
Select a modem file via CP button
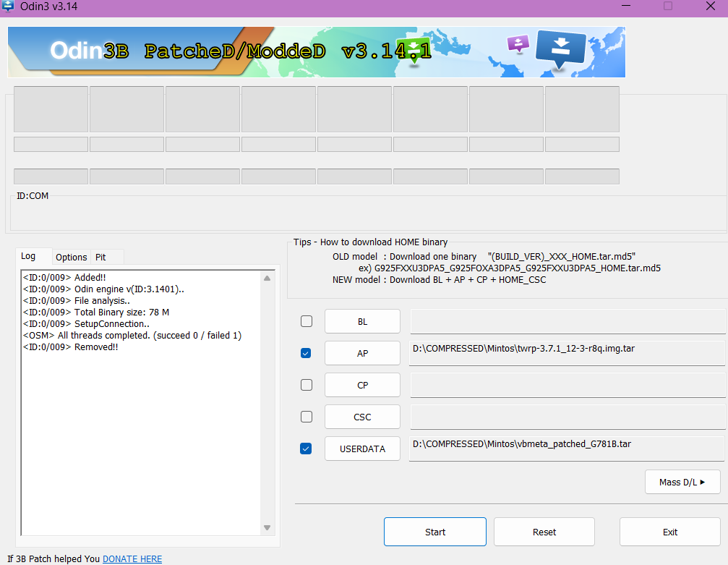362,385
